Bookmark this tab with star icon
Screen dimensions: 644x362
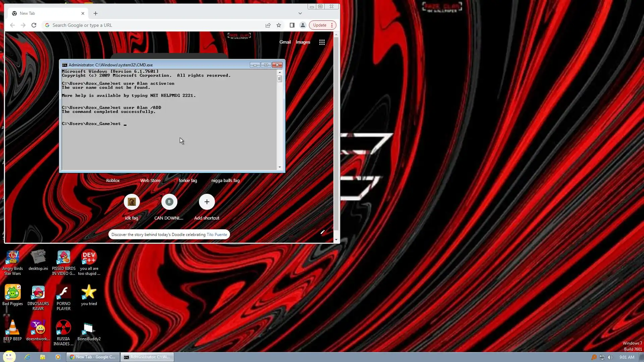coord(279,25)
